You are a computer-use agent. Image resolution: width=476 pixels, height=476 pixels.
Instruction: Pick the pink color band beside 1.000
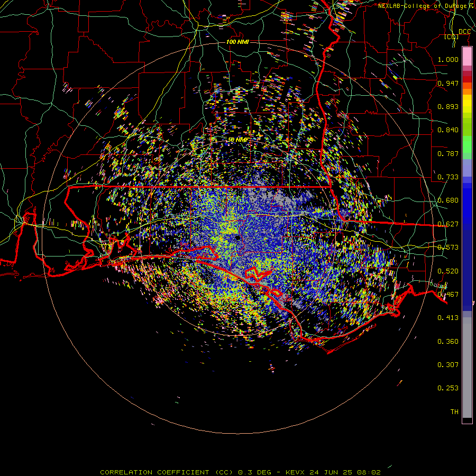coord(467,57)
